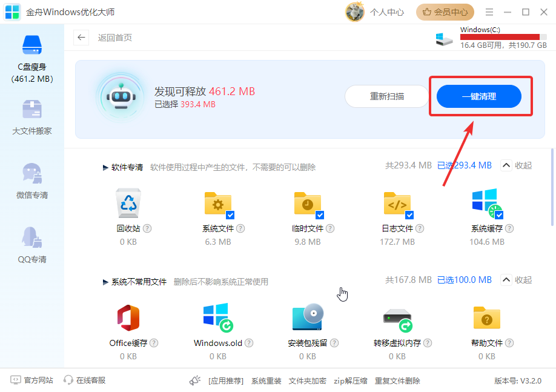Image resolution: width=556 pixels, height=392 pixels.
Task: Select the 临时文件 folder icon
Action: point(308,204)
